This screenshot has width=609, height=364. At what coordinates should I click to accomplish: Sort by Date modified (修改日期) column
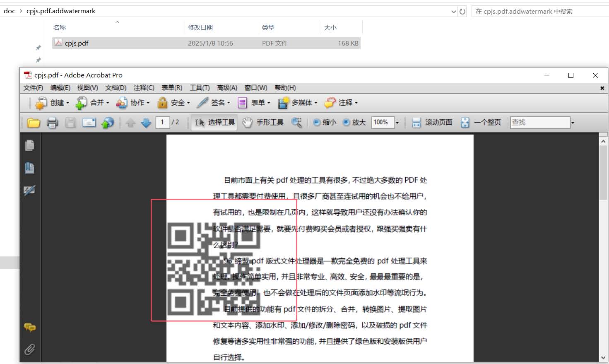pyautogui.click(x=200, y=27)
